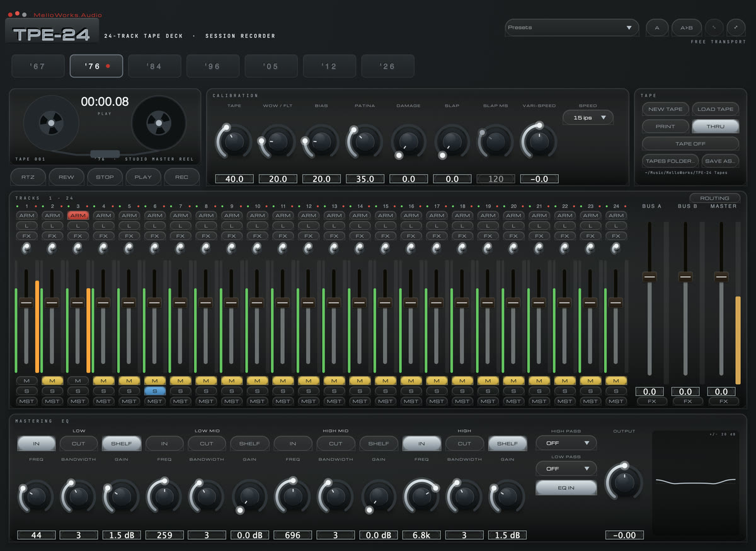Select the '26 era tab

[388, 66]
